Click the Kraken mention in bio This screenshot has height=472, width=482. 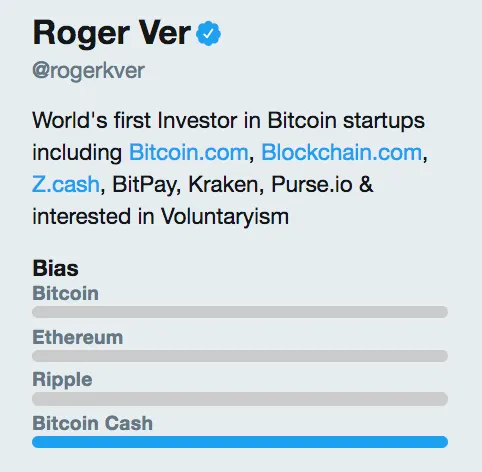(224, 184)
